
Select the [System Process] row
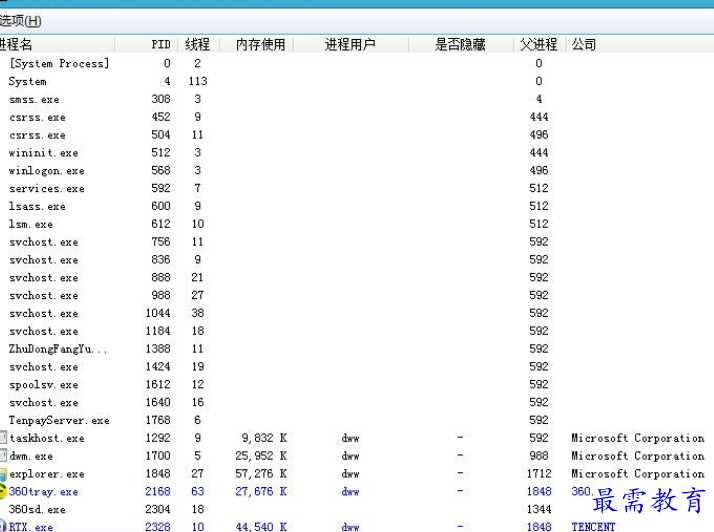(59, 63)
